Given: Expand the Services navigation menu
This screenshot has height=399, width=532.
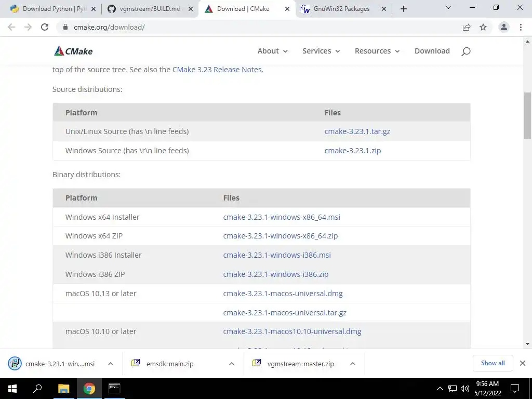Looking at the screenshot, I should (x=321, y=51).
